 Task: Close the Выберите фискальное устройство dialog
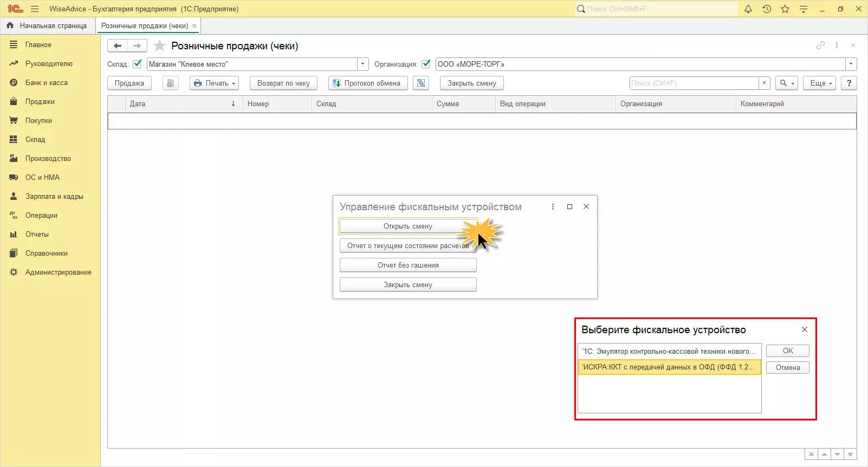(805, 329)
